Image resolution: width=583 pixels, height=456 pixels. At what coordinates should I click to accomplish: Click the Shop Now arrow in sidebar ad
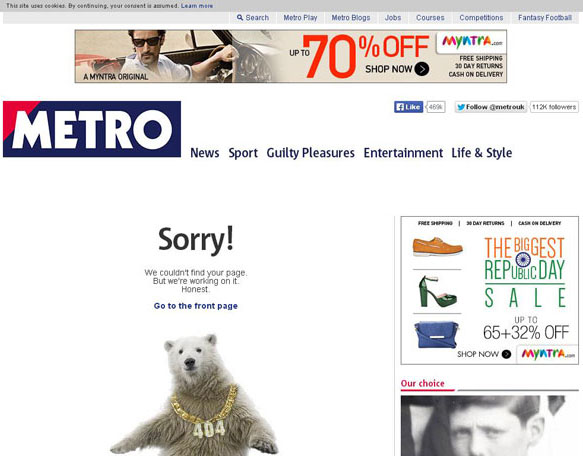[506, 354]
